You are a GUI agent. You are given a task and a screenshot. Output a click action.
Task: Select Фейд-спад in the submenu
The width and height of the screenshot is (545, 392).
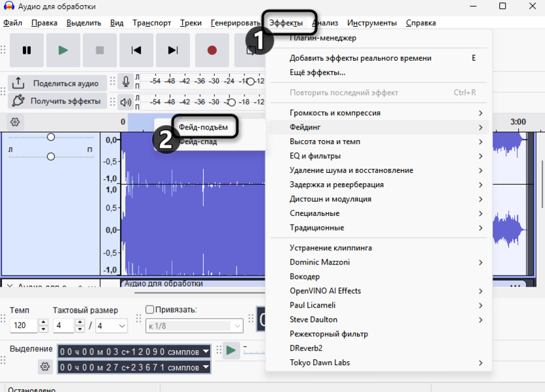point(198,141)
